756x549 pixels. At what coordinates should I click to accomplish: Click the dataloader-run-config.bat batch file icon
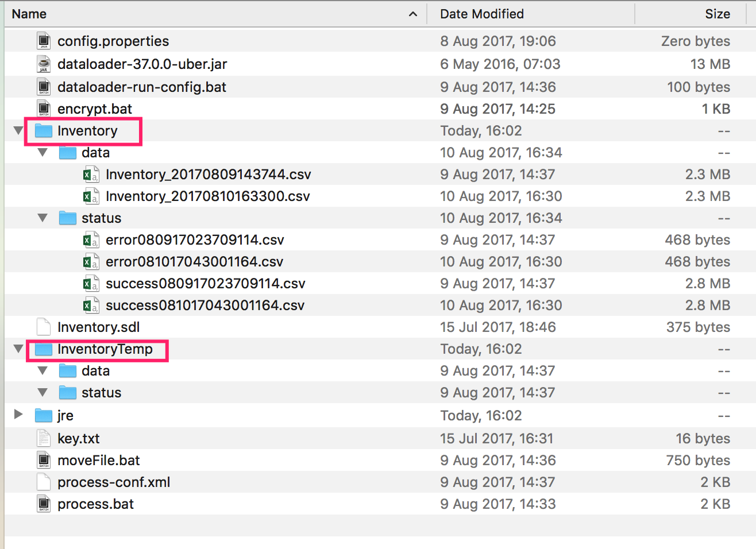tap(44, 87)
